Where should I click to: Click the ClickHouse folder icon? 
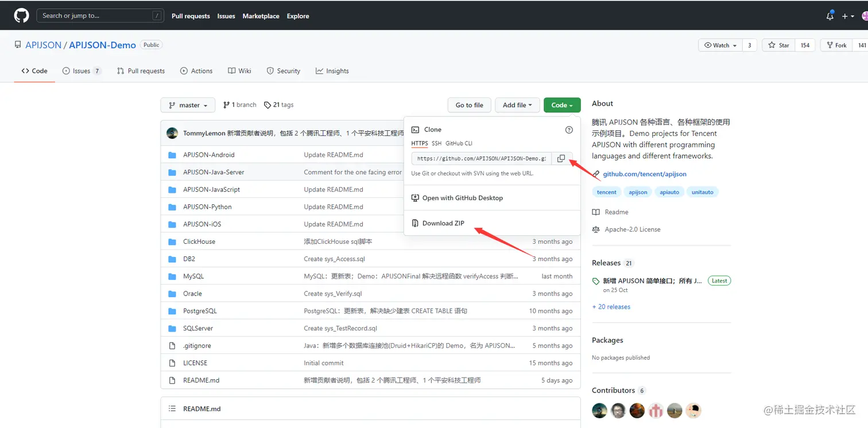[x=172, y=242]
